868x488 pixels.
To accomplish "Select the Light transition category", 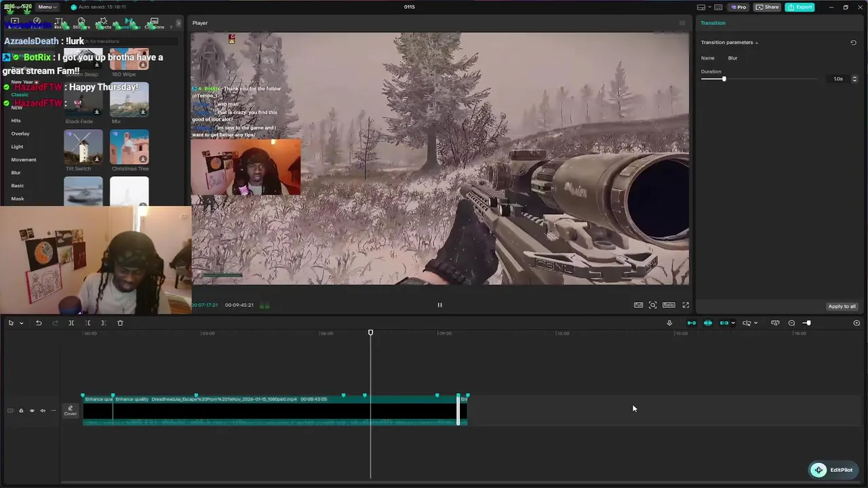I will (17, 146).
